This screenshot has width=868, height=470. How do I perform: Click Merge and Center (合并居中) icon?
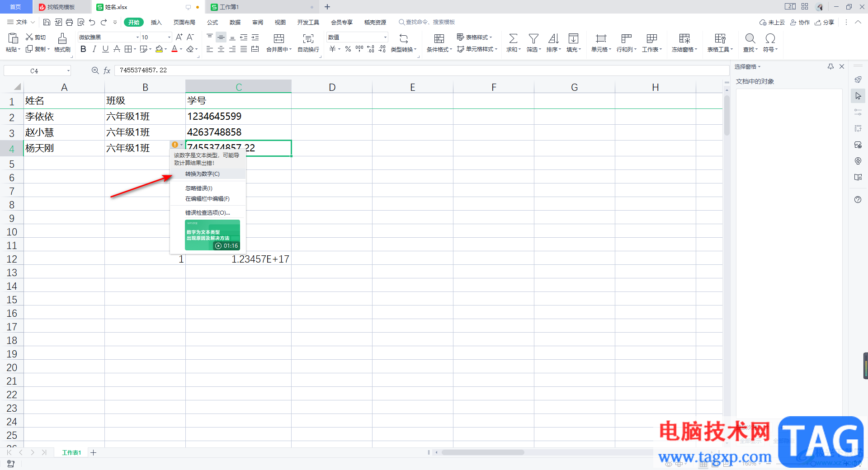[279, 38]
